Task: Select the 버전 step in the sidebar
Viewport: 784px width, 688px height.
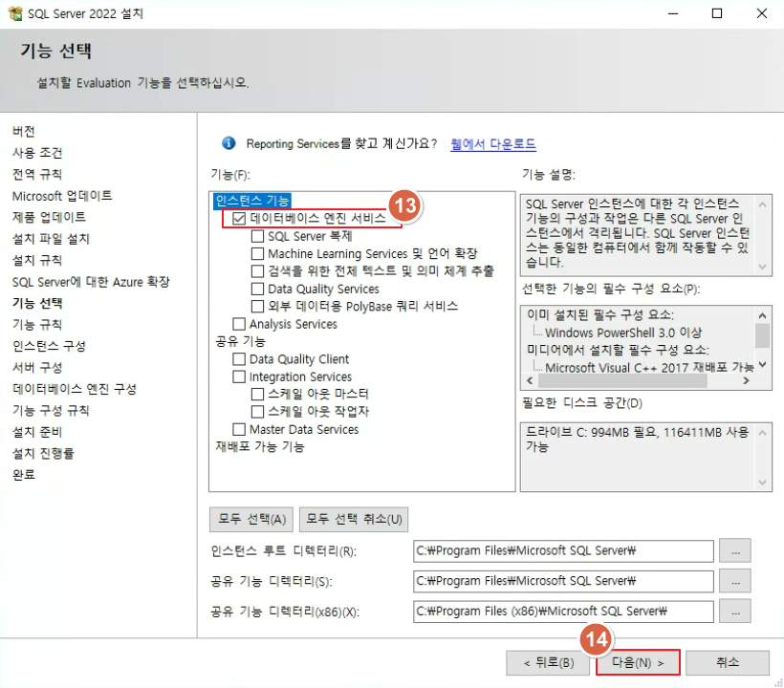Action: pyautogui.click(x=24, y=131)
